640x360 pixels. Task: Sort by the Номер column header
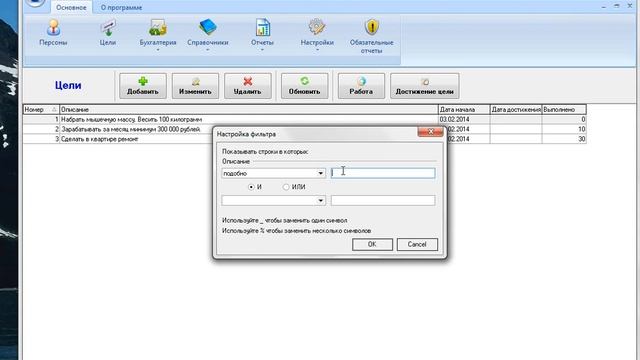point(41,109)
